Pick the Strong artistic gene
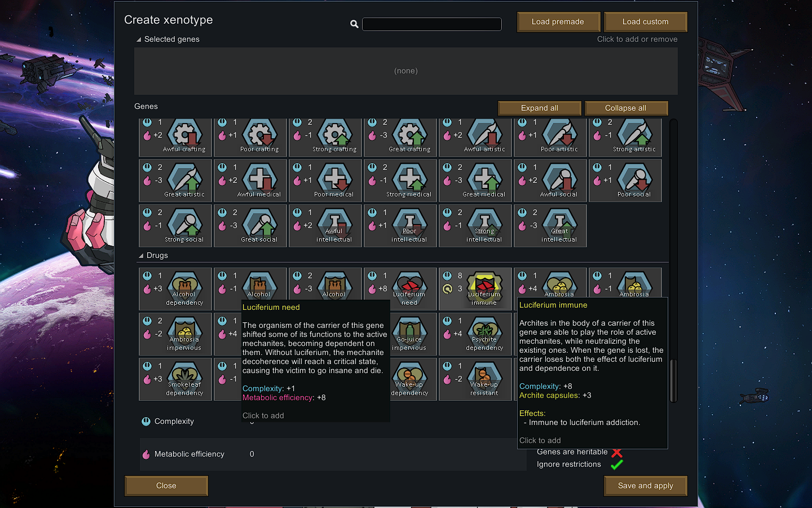Viewport: 812px width, 508px height. click(x=625, y=137)
